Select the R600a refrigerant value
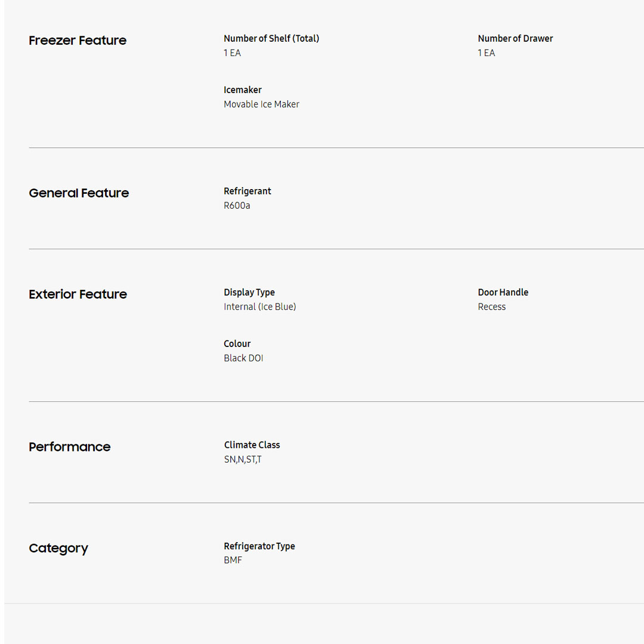The height and width of the screenshot is (644, 644). tap(237, 206)
